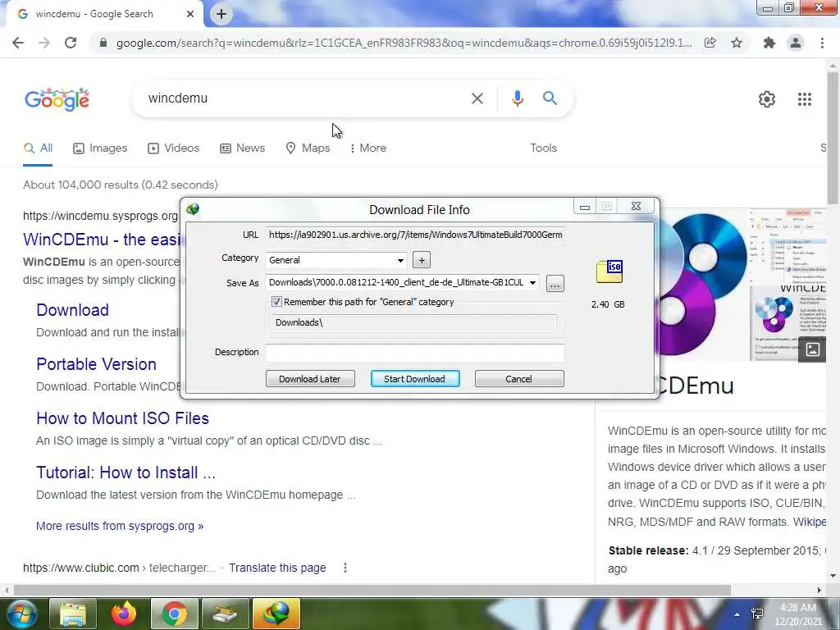Click Start Download button
The width and height of the screenshot is (840, 630).
414,379
